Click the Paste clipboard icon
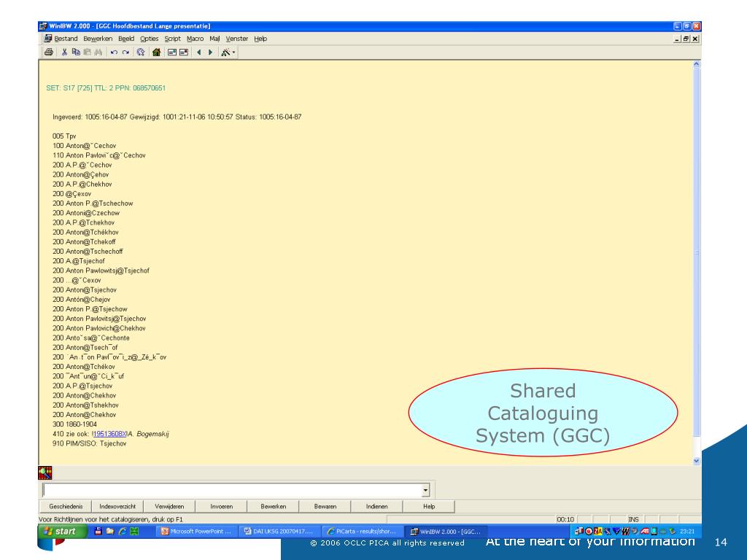This screenshot has height=560, width=747. 88,52
